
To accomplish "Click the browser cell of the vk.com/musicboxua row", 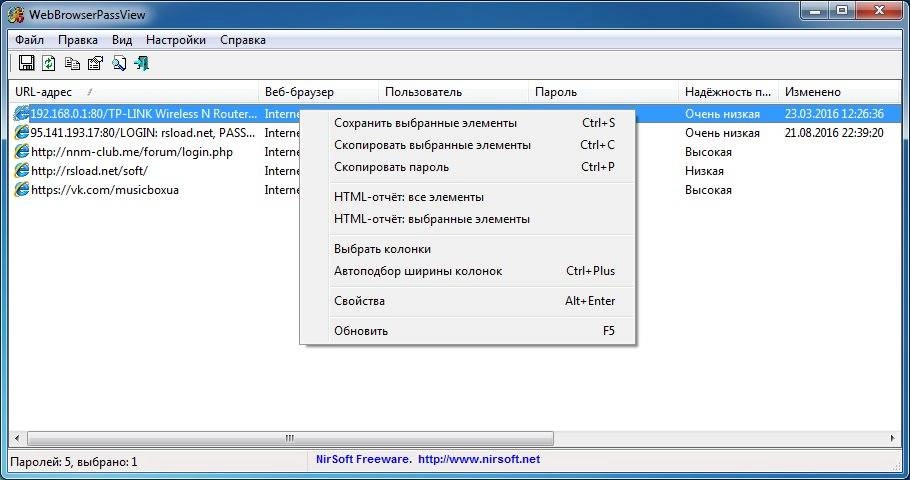I will click(281, 190).
